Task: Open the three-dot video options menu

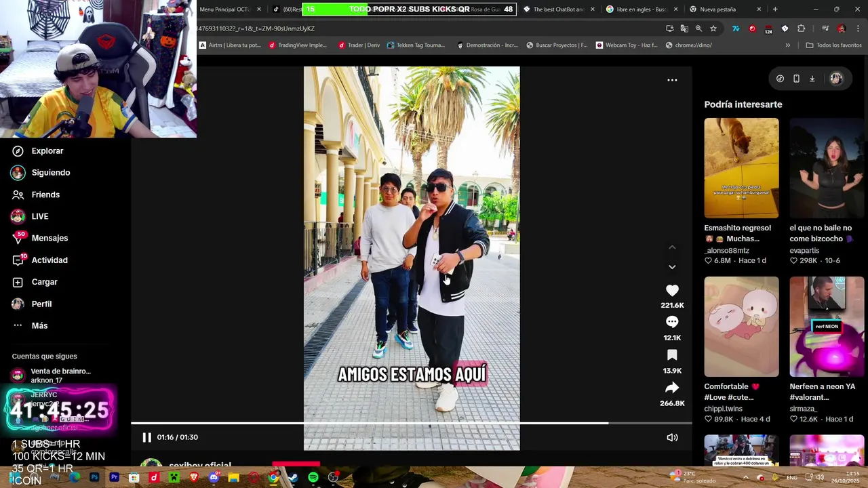Action: click(x=672, y=80)
